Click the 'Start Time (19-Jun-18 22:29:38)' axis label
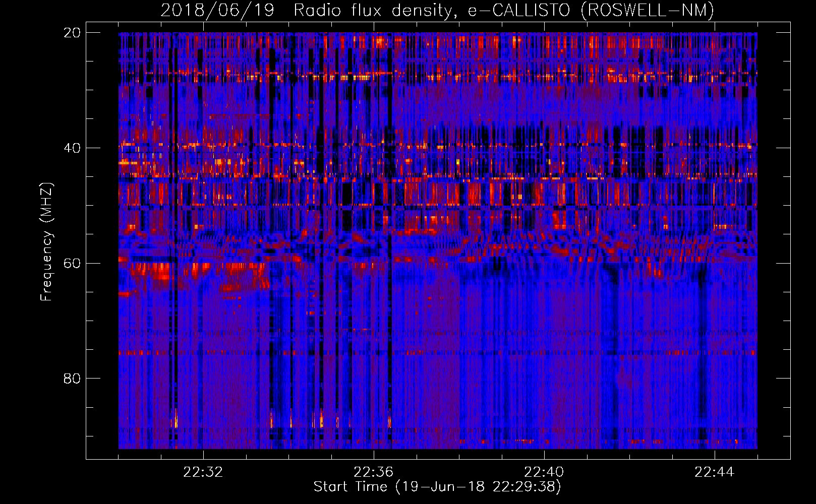 point(437,487)
